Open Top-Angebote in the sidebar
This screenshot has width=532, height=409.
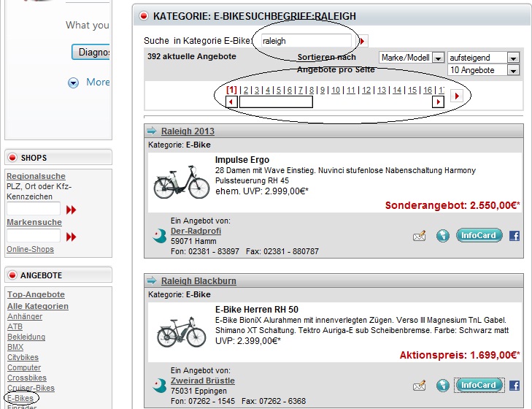click(x=36, y=294)
